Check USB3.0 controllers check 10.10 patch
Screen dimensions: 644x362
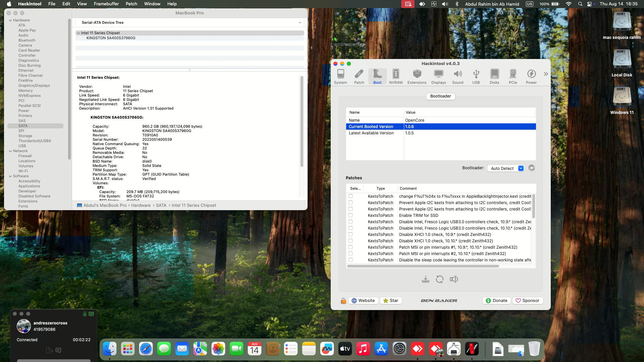tap(351, 228)
